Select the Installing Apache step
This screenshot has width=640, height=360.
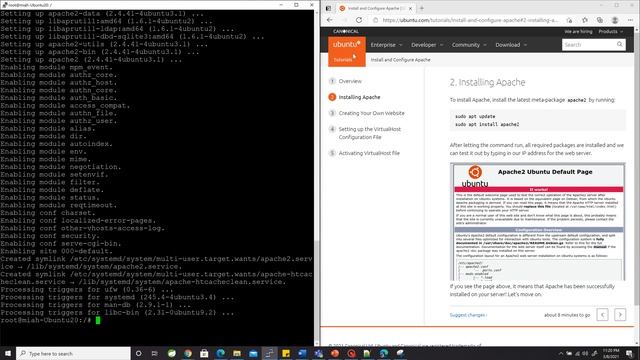point(359,97)
